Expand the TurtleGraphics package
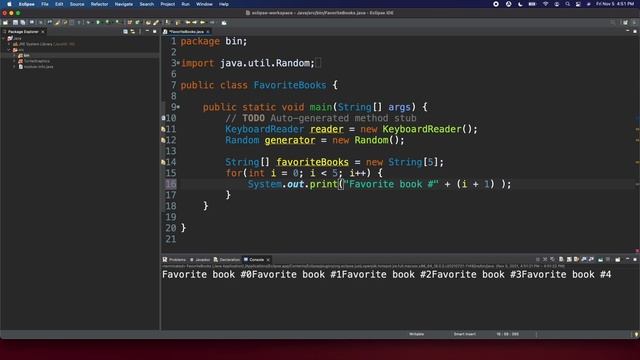The width and height of the screenshot is (640, 360). (15, 61)
